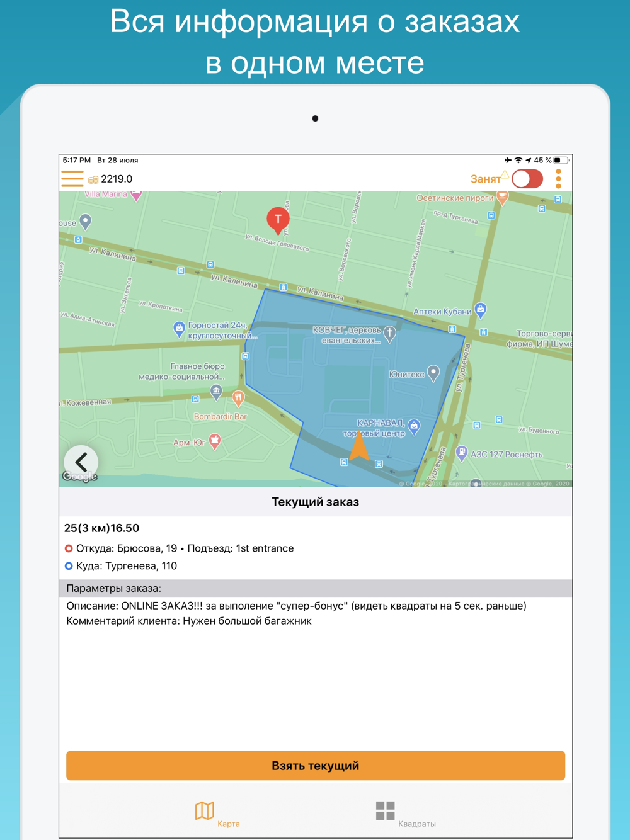Open the hamburger side menu
The height and width of the screenshot is (840, 630).
click(x=72, y=179)
